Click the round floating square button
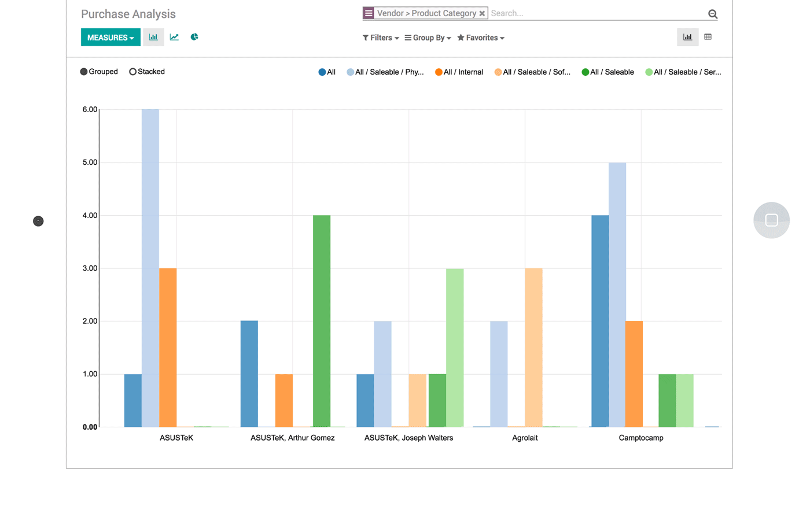The height and width of the screenshot is (532, 810). (x=771, y=220)
